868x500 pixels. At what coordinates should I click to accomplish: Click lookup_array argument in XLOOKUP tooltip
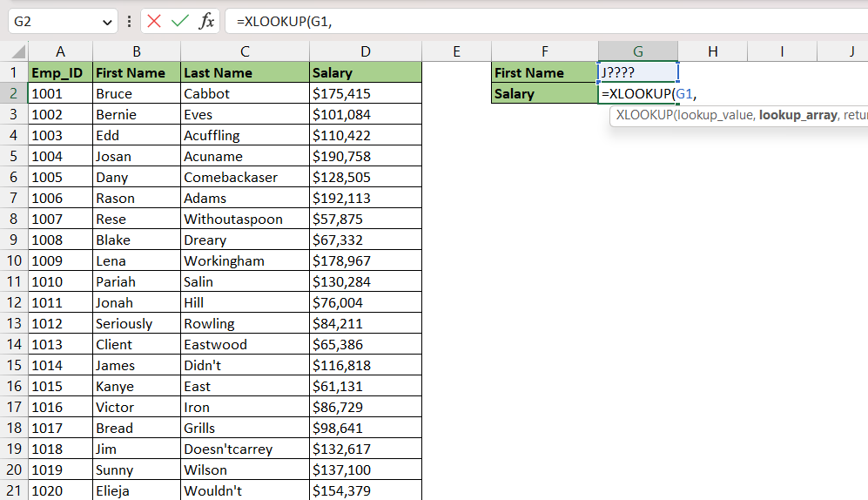[x=797, y=115]
